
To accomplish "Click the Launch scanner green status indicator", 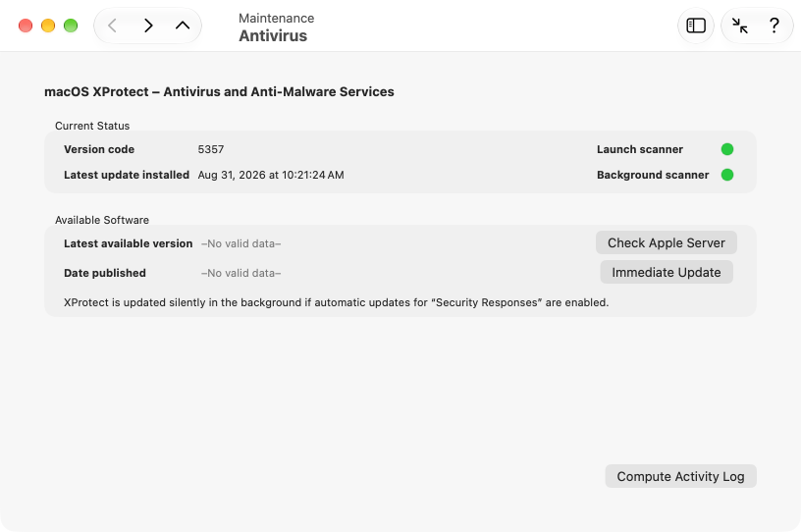I will (x=727, y=149).
